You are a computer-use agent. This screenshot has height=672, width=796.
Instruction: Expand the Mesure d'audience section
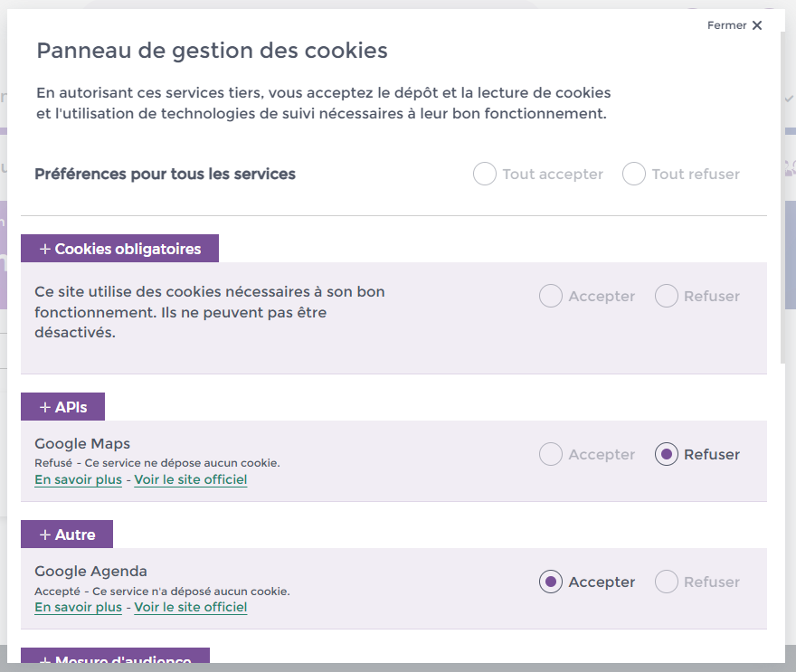tap(115, 655)
